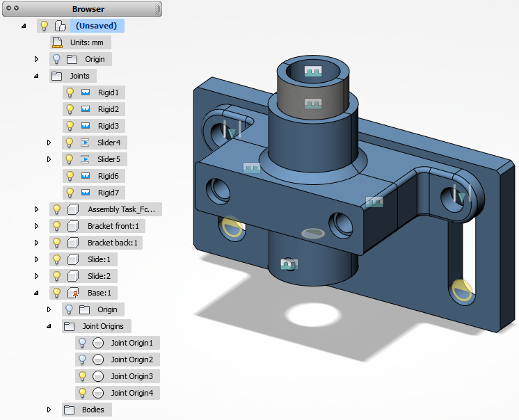The width and height of the screenshot is (519, 420).
Task: Collapse the Browser panel using header button
Action: click(x=16, y=9)
